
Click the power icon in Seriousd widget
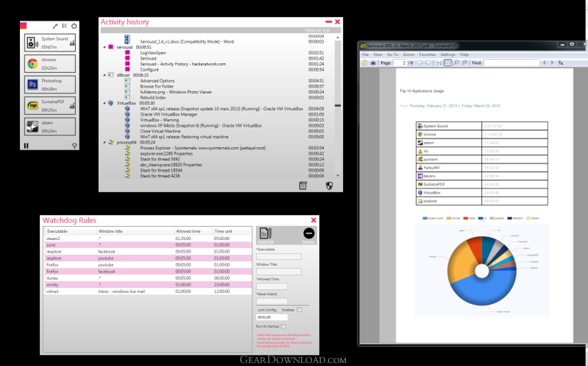74,26
